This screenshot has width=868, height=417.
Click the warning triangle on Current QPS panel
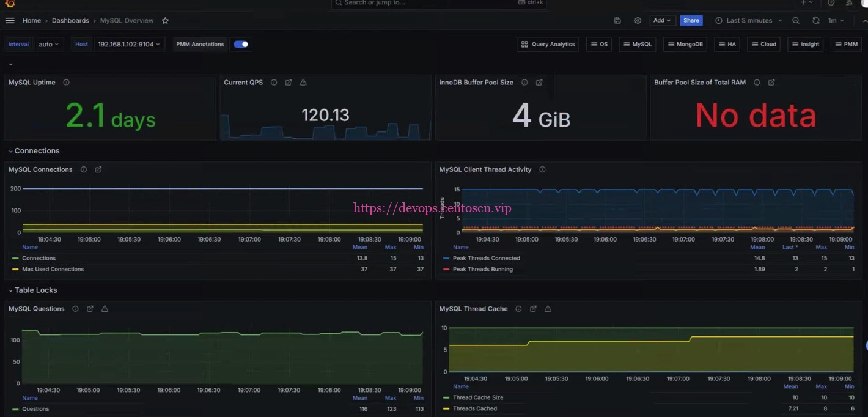[303, 82]
